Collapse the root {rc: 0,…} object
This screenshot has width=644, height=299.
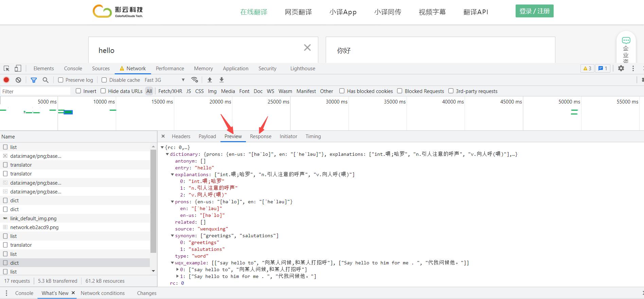point(162,147)
